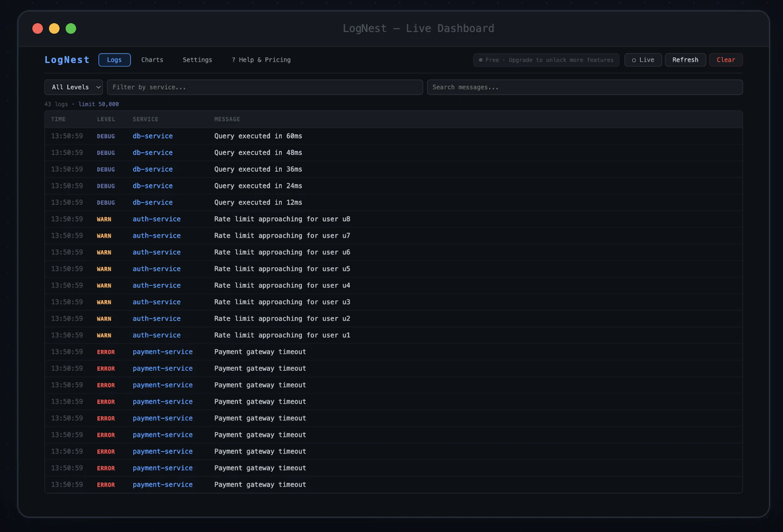The width and height of the screenshot is (783, 532).
Task: Click WARN level in the user u1 row
Action: click(x=104, y=335)
